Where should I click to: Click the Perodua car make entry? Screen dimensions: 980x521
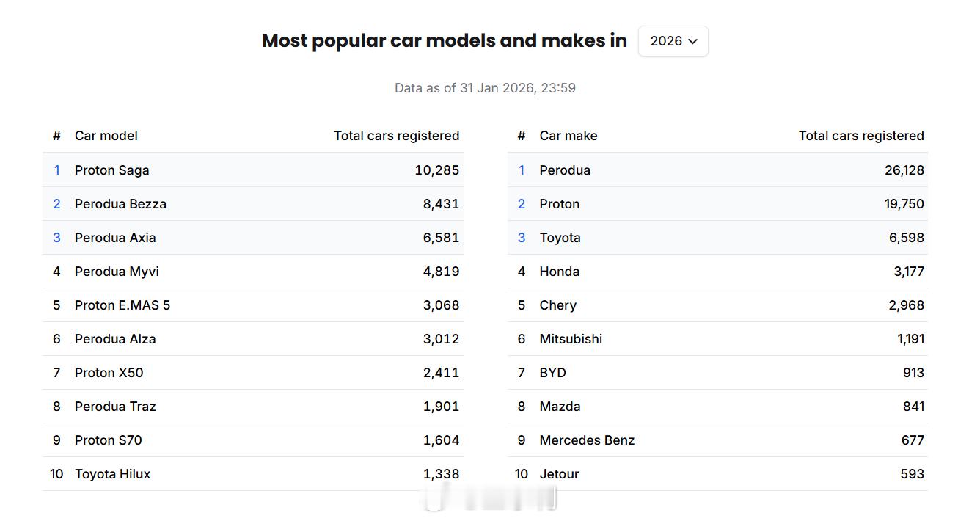tap(565, 170)
